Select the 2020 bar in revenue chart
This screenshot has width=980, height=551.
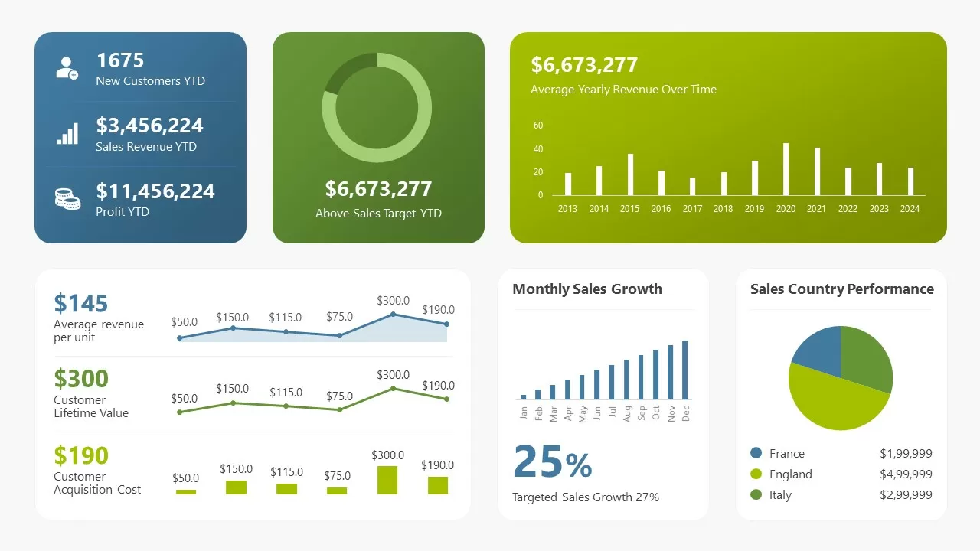(x=786, y=169)
